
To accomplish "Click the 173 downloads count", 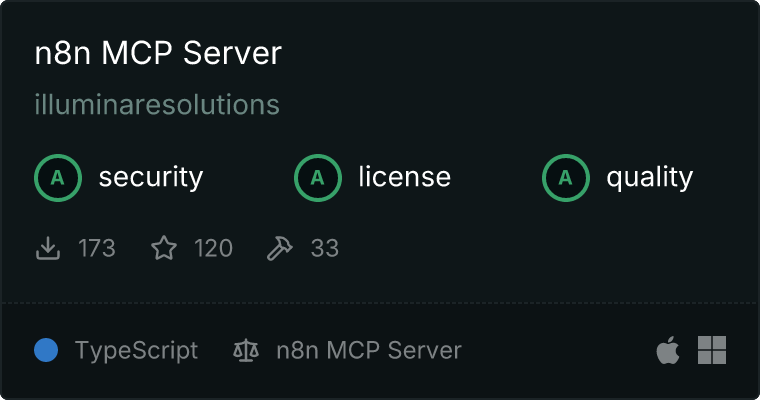I will pos(97,248).
